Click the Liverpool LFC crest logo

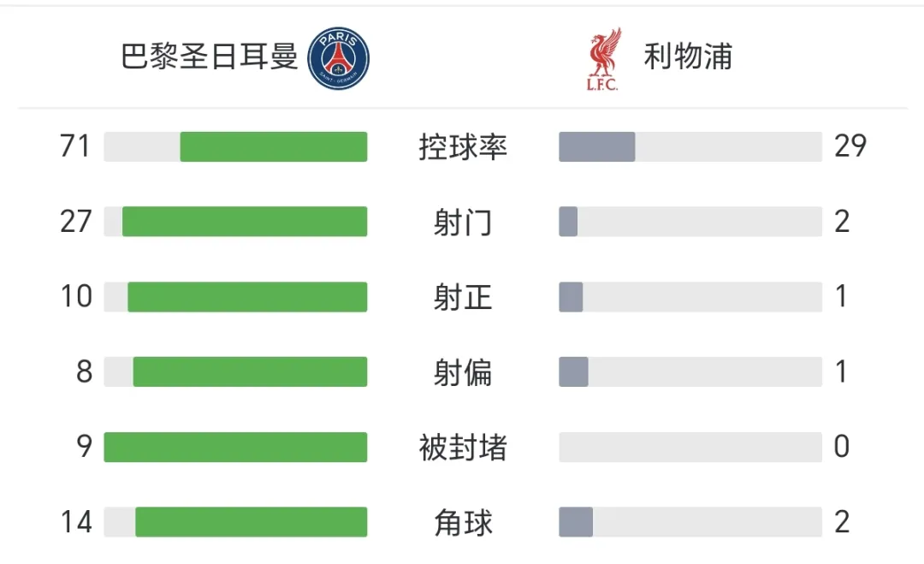click(603, 59)
